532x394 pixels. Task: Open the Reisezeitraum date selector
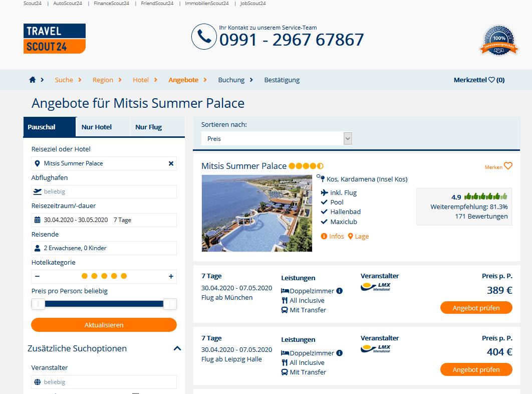tap(104, 220)
